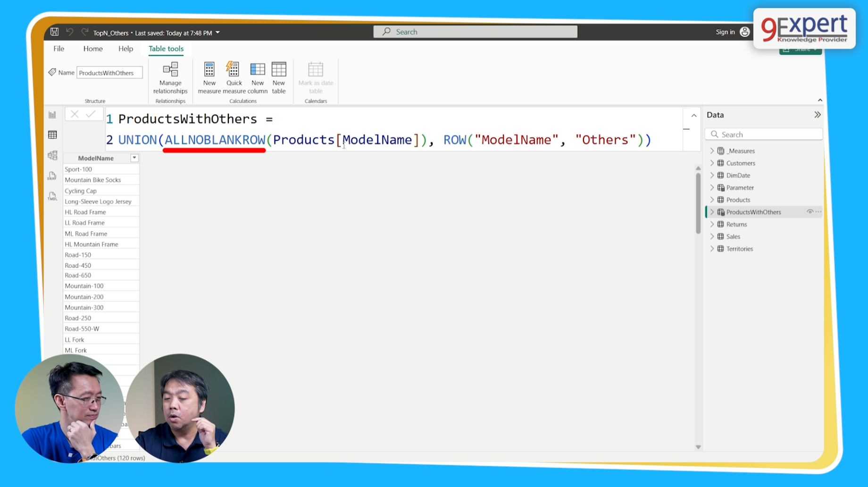Toggle visibility of ProductsWithOthers table
Viewport: 868px width, 487px height.
click(810, 212)
